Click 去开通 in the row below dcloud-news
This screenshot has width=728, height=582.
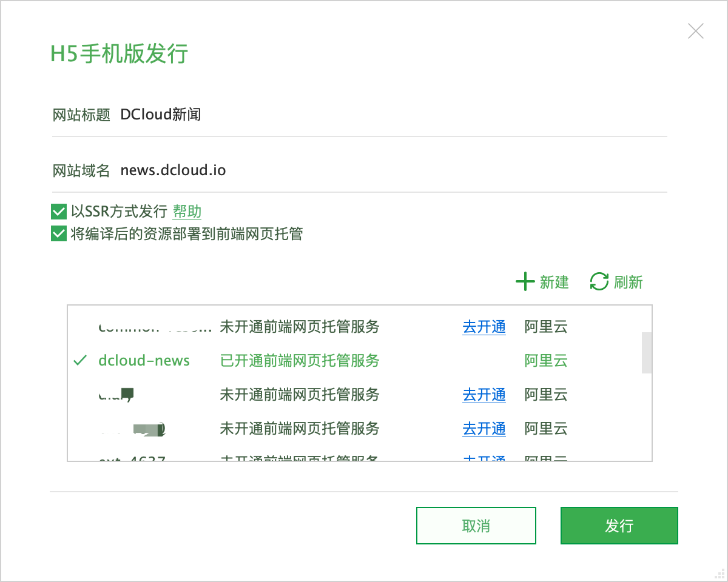(x=484, y=395)
